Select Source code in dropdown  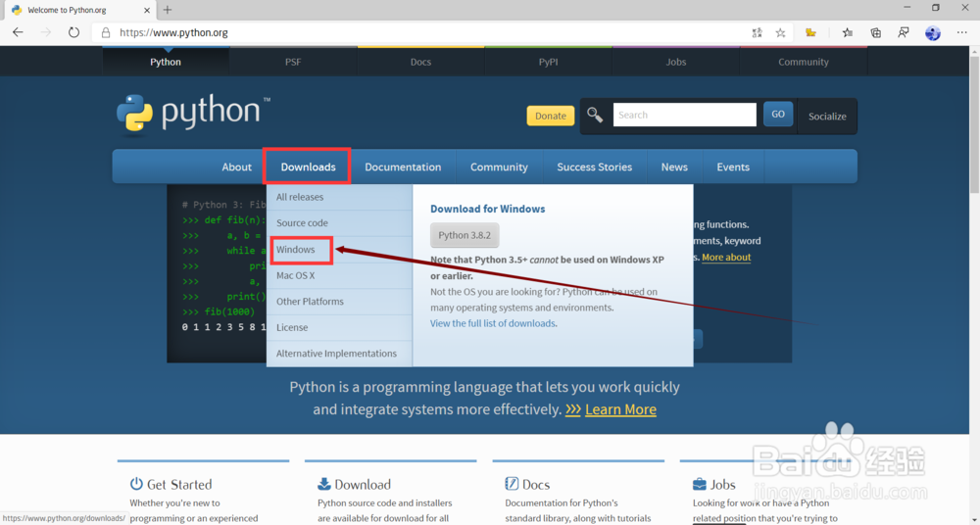click(339, 223)
